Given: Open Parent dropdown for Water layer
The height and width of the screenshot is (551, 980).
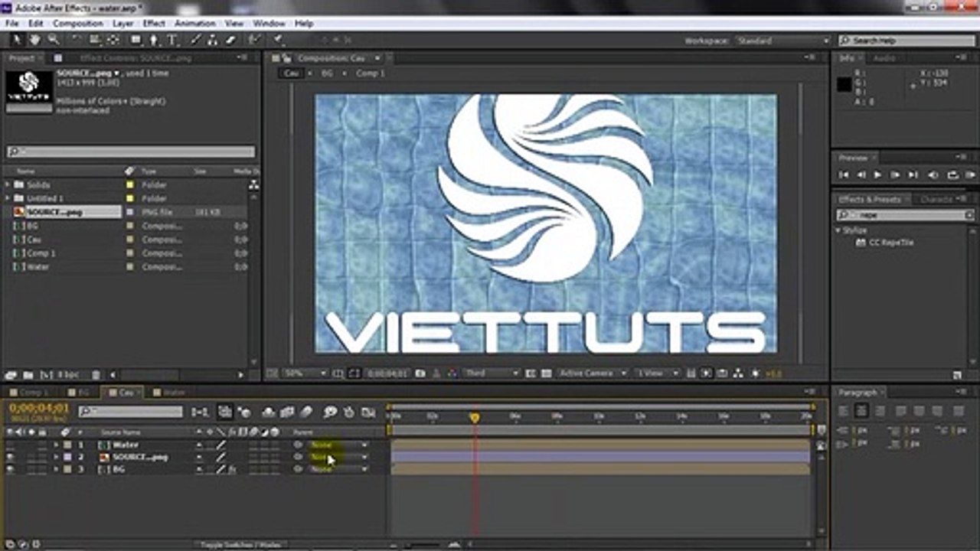Looking at the screenshot, I should [x=338, y=445].
